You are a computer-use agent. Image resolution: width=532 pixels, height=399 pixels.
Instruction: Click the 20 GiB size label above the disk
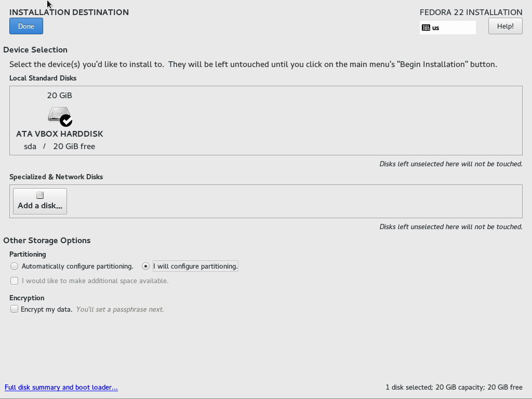coord(60,96)
